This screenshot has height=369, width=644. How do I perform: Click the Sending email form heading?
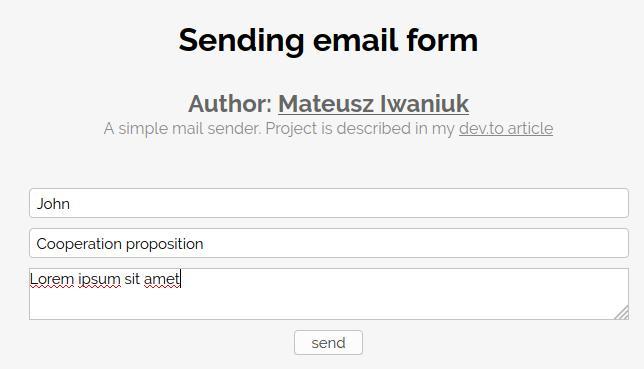point(328,40)
